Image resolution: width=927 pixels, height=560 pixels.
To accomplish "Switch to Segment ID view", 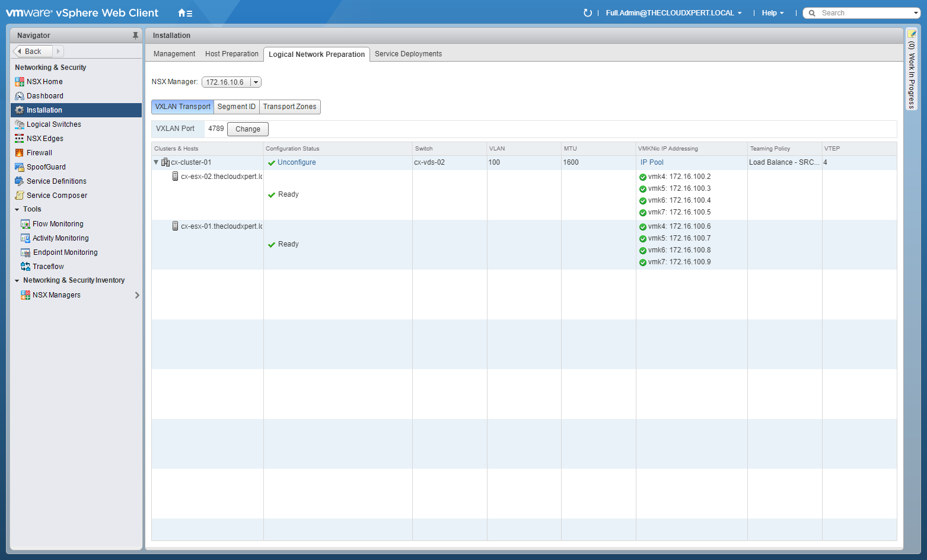I will tap(236, 107).
